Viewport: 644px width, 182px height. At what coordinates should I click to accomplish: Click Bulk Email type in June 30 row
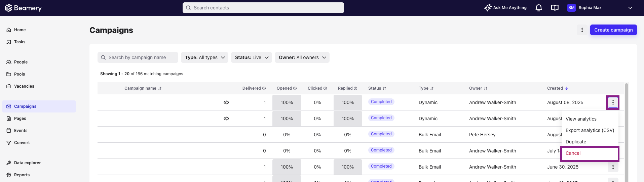pyautogui.click(x=430, y=167)
